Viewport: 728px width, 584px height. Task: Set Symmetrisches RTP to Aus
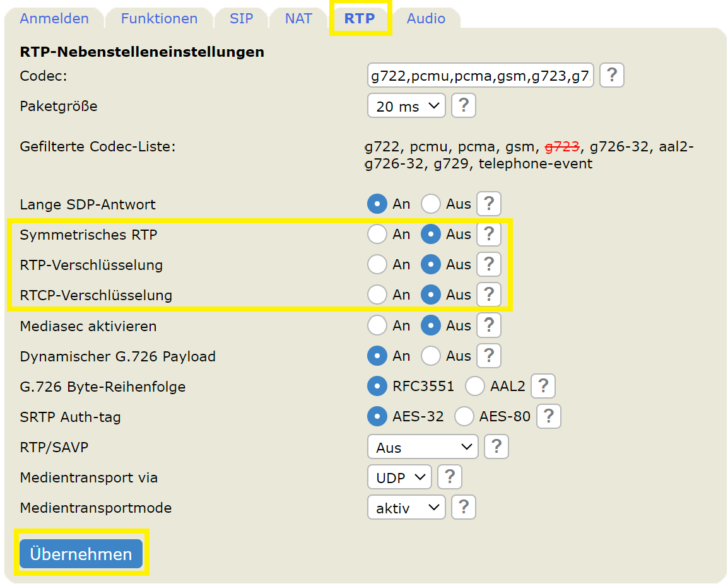coord(430,234)
